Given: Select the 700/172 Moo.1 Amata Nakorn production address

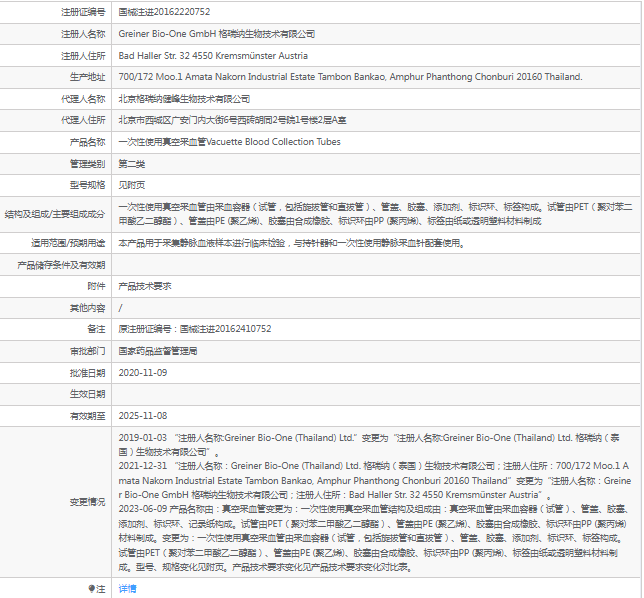Looking at the screenshot, I should tap(350, 77).
